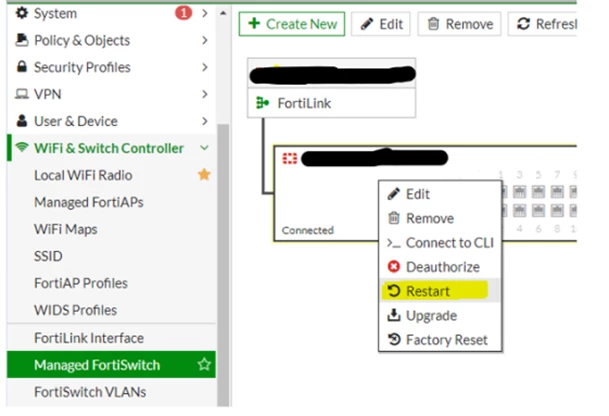The width and height of the screenshot is (609, 416).
Task: Select switch port 7 icon
Action: pyautogui.click(x=557, y=191)
